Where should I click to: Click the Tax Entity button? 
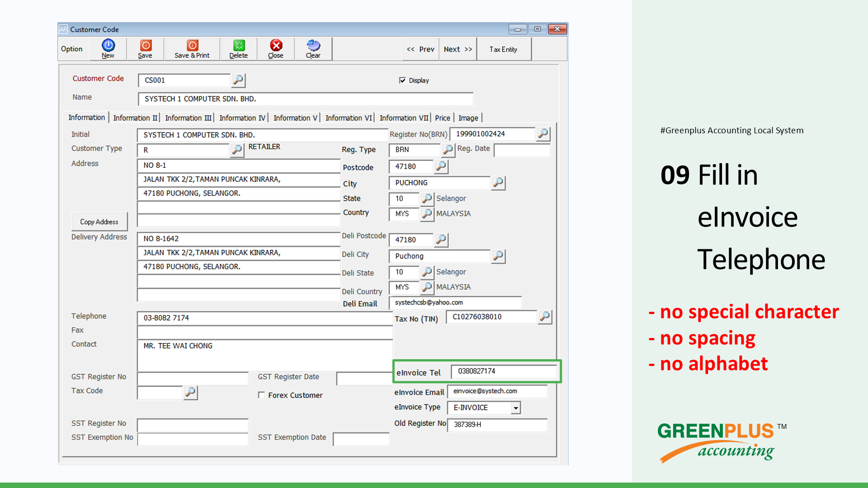[503, 49]
